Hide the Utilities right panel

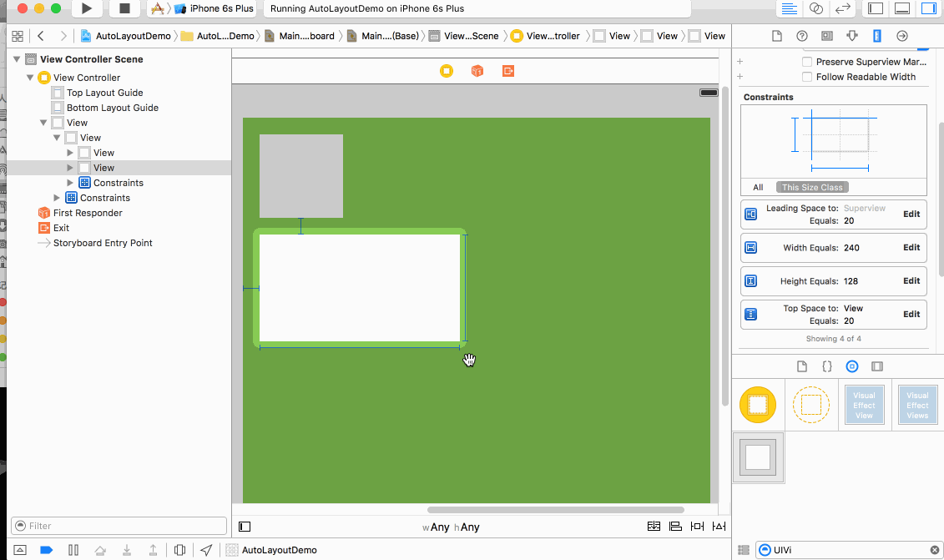click(928, 8)
